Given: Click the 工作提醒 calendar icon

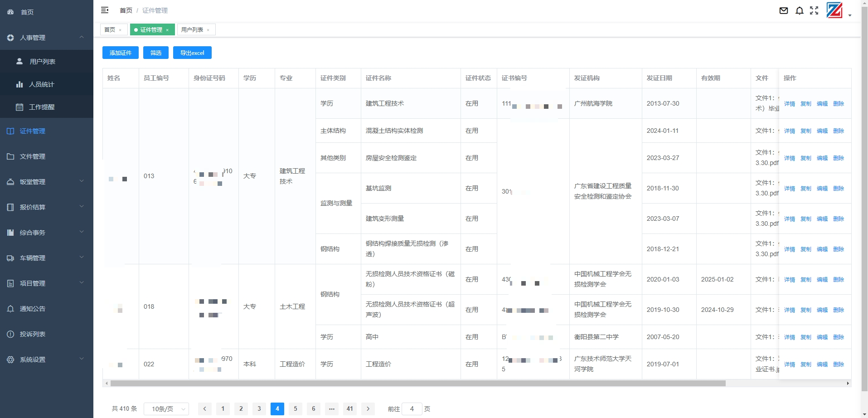Looking at the screenshot, I should (x=19, y=107).
